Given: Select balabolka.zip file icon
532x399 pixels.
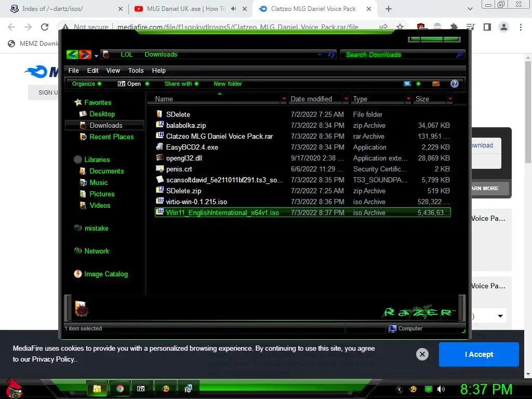Looking at the screenshot, I should click(159, 125).
